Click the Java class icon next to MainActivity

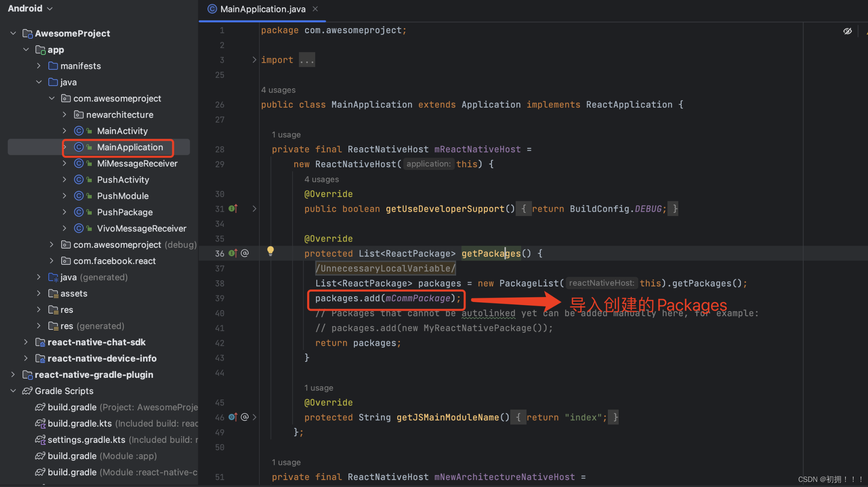79,131
